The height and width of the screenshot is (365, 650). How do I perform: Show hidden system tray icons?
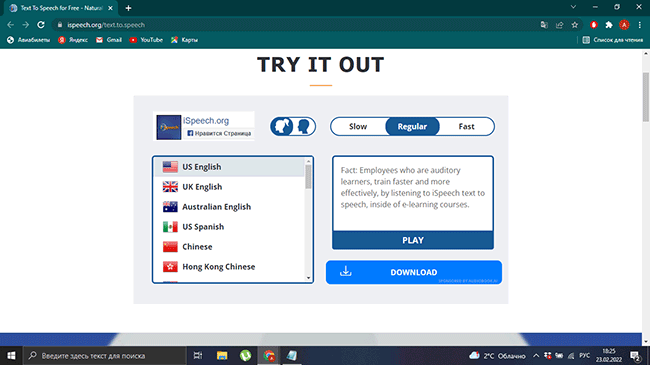(536, 355)
